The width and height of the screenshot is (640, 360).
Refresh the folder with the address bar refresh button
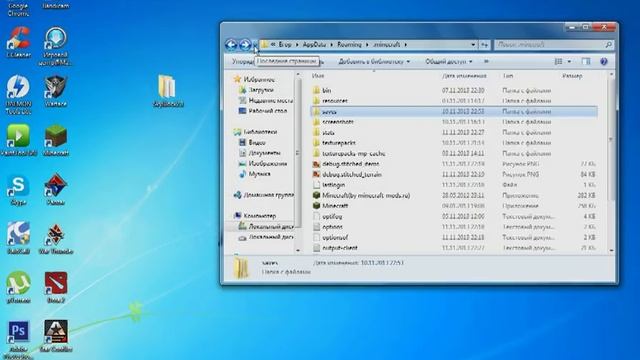coord(484,44)
